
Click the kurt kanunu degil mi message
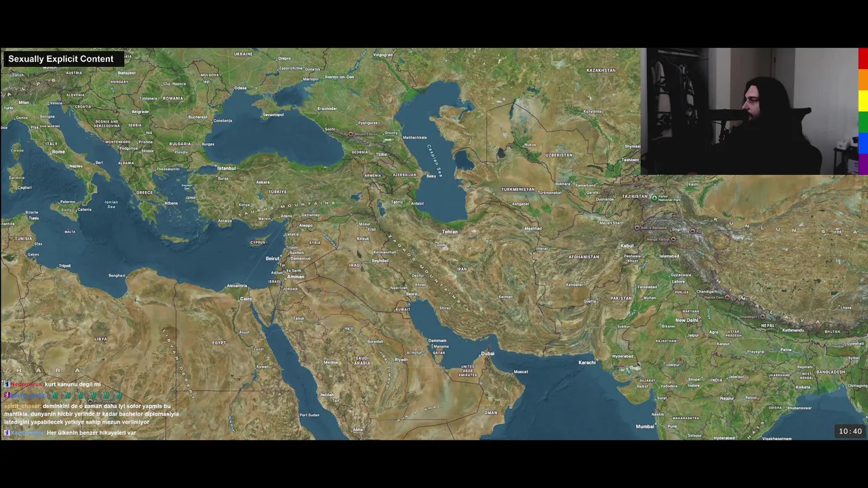(x=73, y=384)
